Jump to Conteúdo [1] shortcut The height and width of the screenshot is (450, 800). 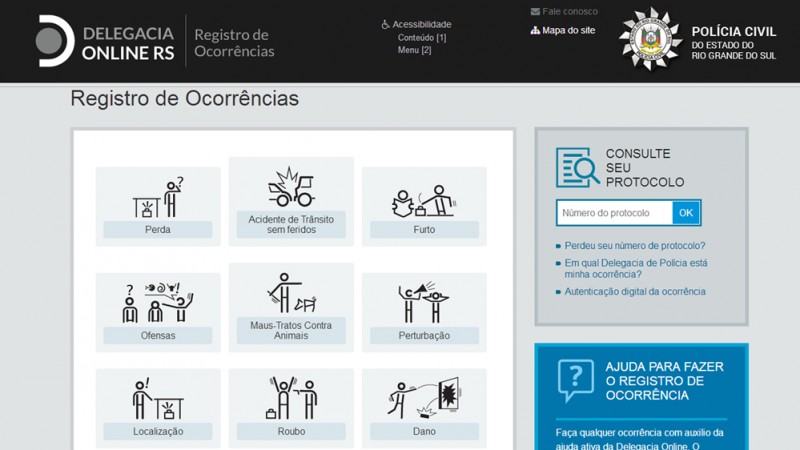tap(421, 37)
